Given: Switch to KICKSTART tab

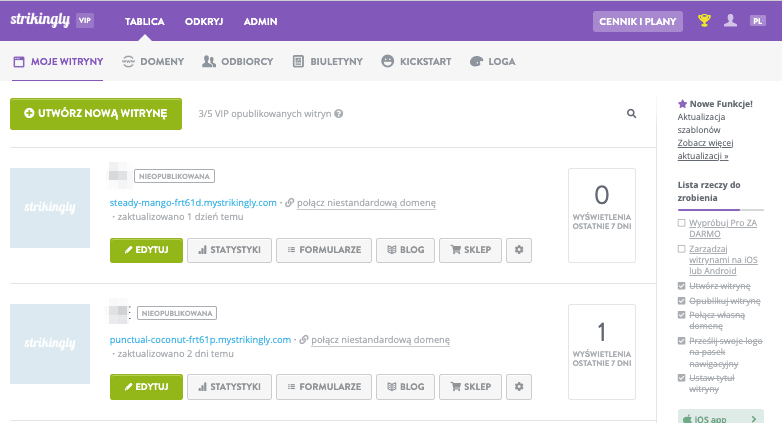Looking at the screenshot, I should (416, 61).
